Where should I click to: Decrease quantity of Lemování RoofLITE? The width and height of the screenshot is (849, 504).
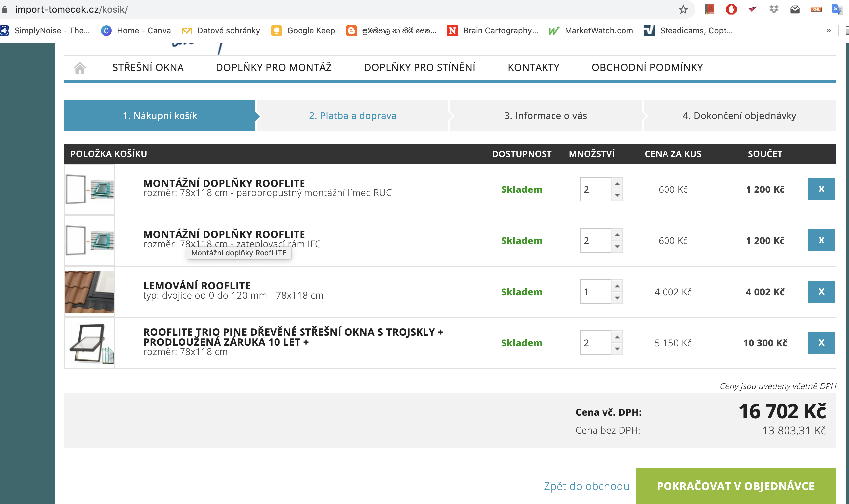617,298
